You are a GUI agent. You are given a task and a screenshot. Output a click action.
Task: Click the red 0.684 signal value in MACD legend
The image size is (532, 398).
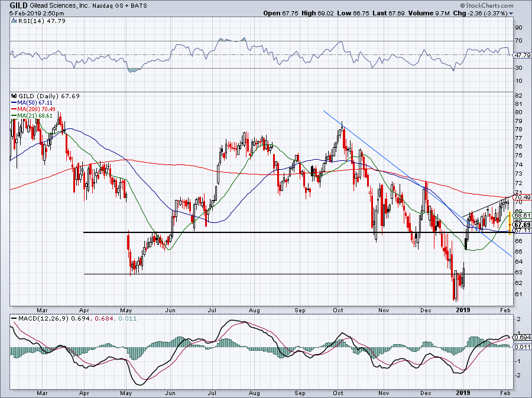[x=103, y=319]
